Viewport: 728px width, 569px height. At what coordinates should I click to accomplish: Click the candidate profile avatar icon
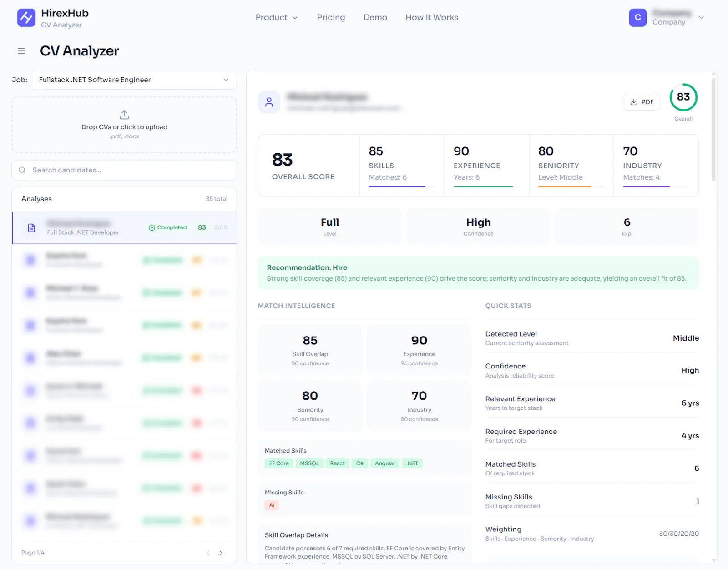pyautogui.click(x=269, y=102)
